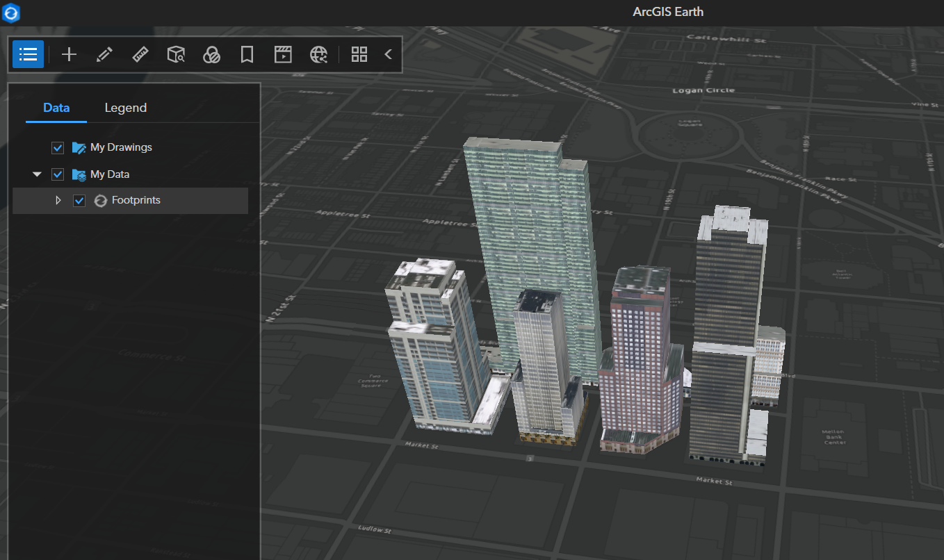Viewport: 944px width, 560px height.
Task: Collapse the My Data folder
Action: (x=37, y=174)
